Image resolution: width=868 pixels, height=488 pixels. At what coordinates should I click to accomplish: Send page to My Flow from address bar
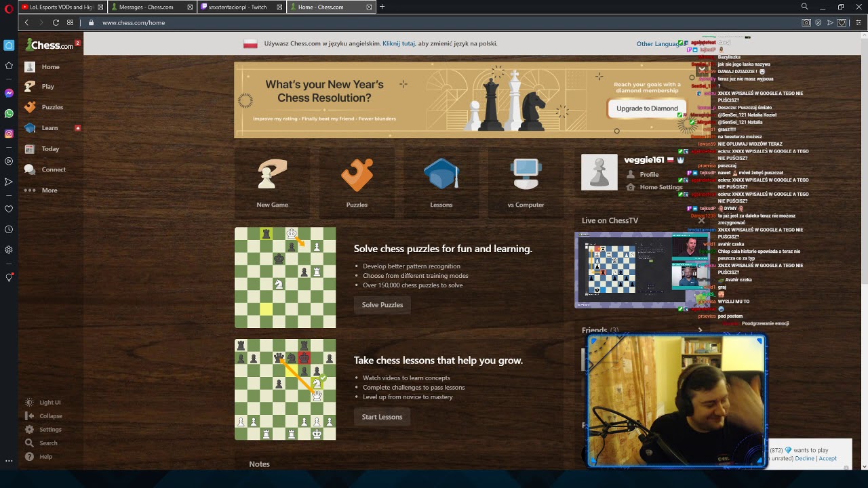pos(830,22)
